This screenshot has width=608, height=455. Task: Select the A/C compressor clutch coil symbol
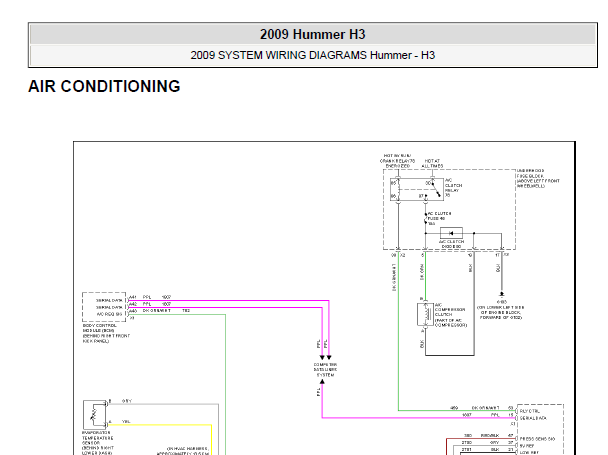pos(425,315)
